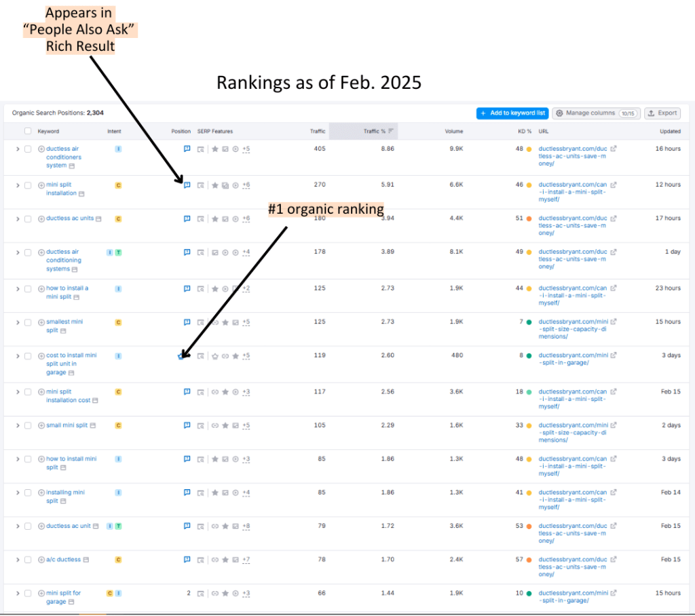Image resolution: width=695 pixels, height=616 pixels.
Task: Export the organic positions table
Action: (x=662, y=113)
